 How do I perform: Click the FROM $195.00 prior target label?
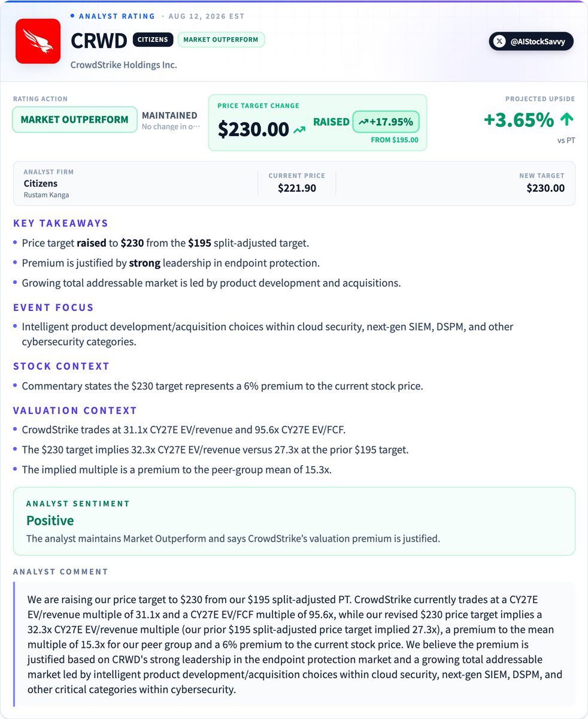pyautogui.click(x=395, y=140)
